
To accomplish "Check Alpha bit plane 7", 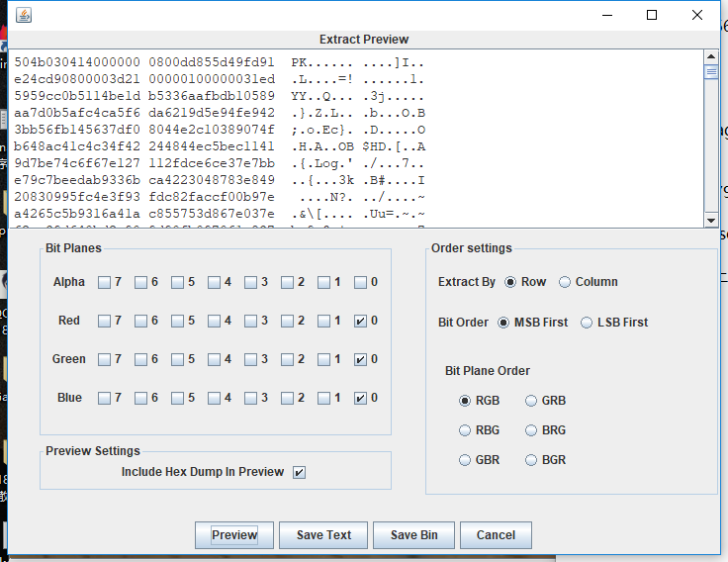I will pos(105,282).
